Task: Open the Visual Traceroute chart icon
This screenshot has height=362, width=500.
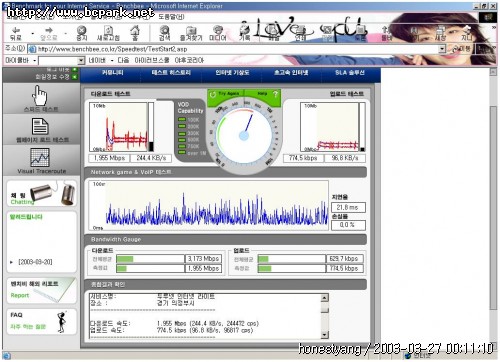Action: (40, 157)
